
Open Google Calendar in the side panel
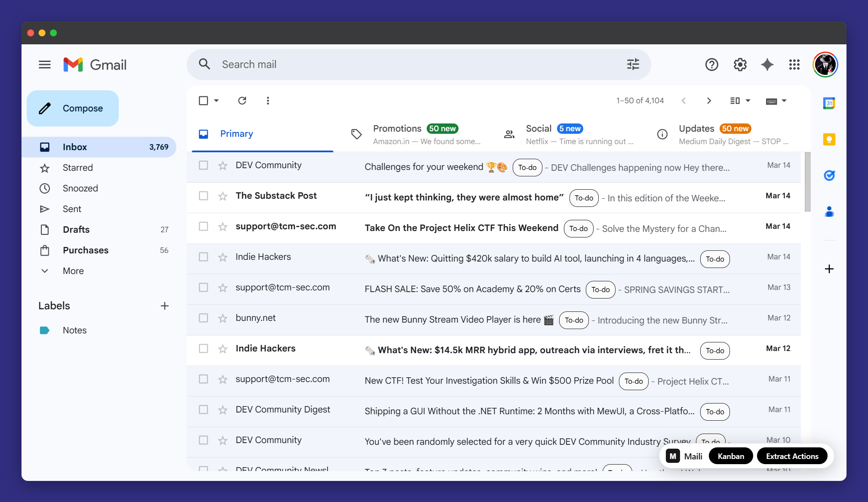829,103
